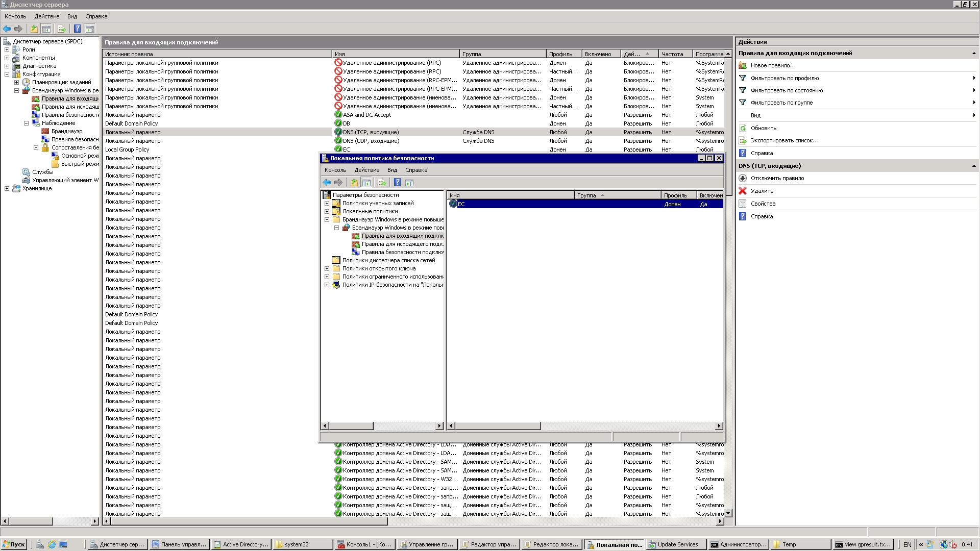The height and width of the screenshot is (551, 980).
Task: Click Show desktop quick launch icon in taskbar
Action: pyautogui.click(x=63, y=544)
